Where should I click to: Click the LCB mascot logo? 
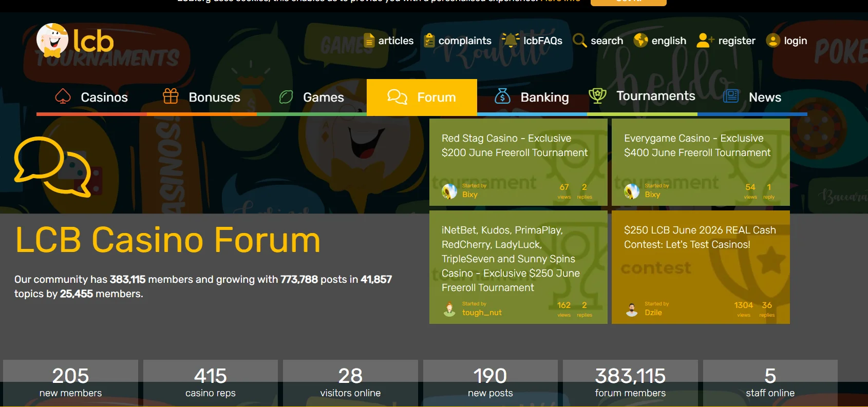75,40
